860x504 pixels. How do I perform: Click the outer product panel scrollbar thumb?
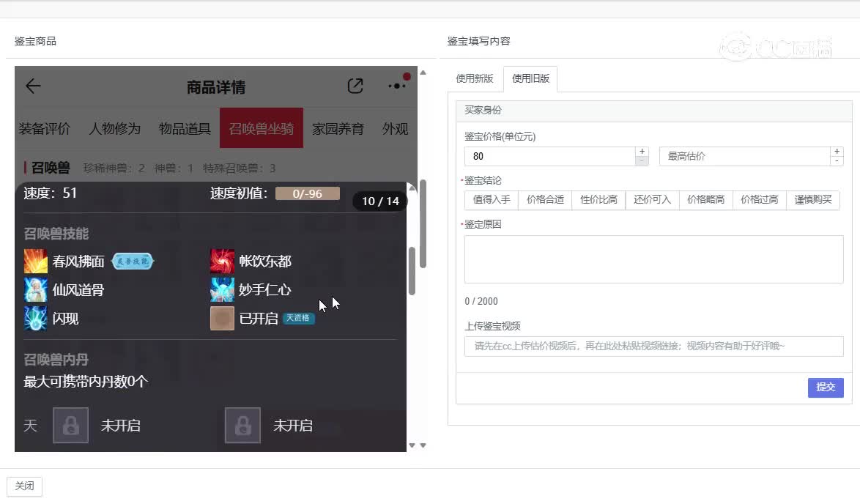(x=423, y=223)
